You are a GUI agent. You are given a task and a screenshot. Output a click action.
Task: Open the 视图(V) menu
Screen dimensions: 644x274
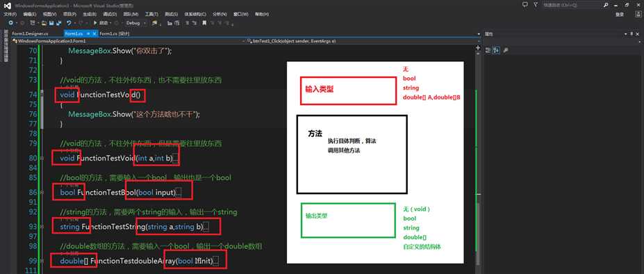point(50,14)
